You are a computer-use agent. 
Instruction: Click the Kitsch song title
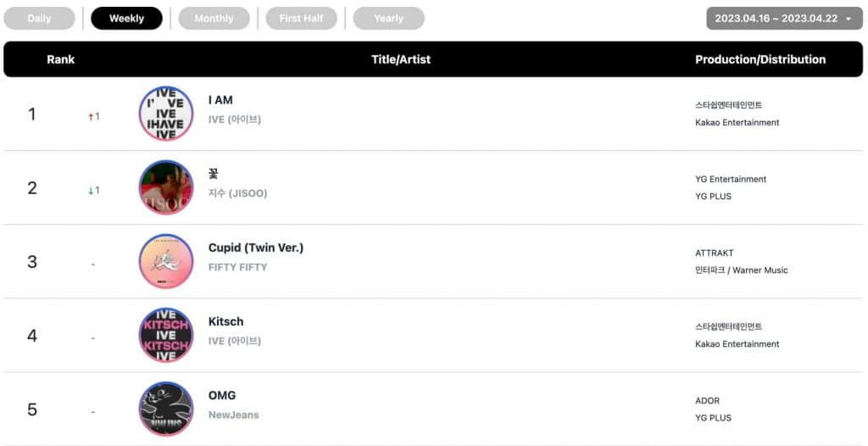[225, 321]
